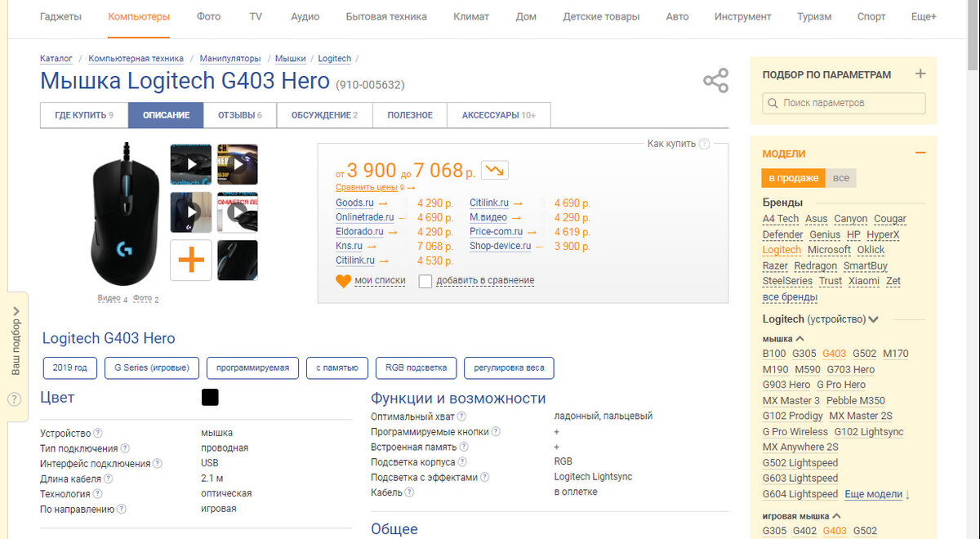Image resolution: width=980 pixels, height=539 pixels.
Task: Open the help icon near Как купить
Action: (x=704, y=144)
